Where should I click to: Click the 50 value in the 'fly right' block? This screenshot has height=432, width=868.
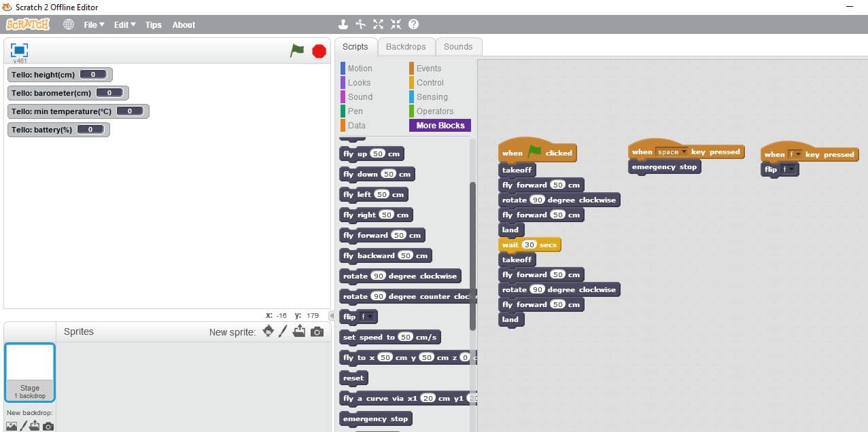click(x=386, y=215)
